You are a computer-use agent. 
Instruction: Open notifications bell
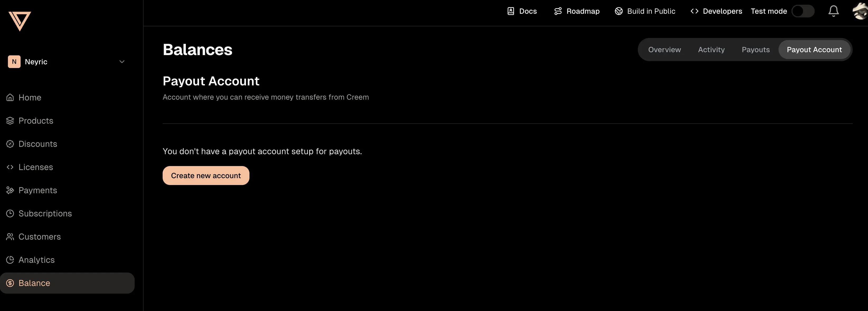pyautogui.click(x=833, y=11)
